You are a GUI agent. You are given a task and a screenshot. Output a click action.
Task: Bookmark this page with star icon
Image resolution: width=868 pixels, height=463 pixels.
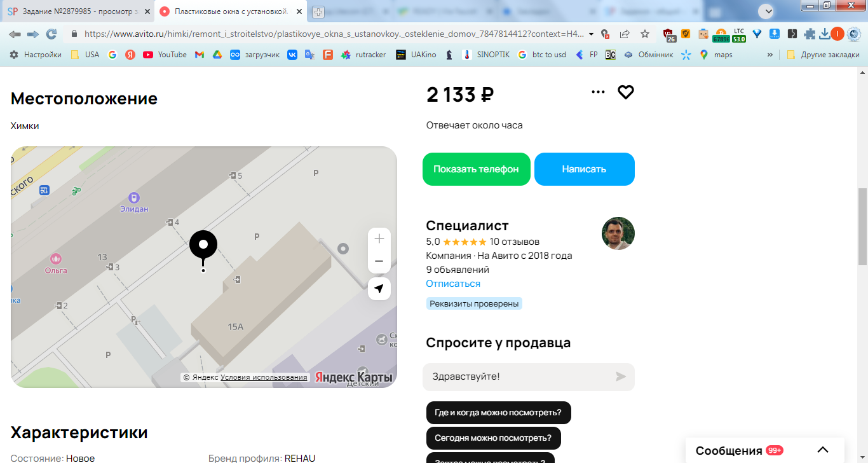coord(645,34)
